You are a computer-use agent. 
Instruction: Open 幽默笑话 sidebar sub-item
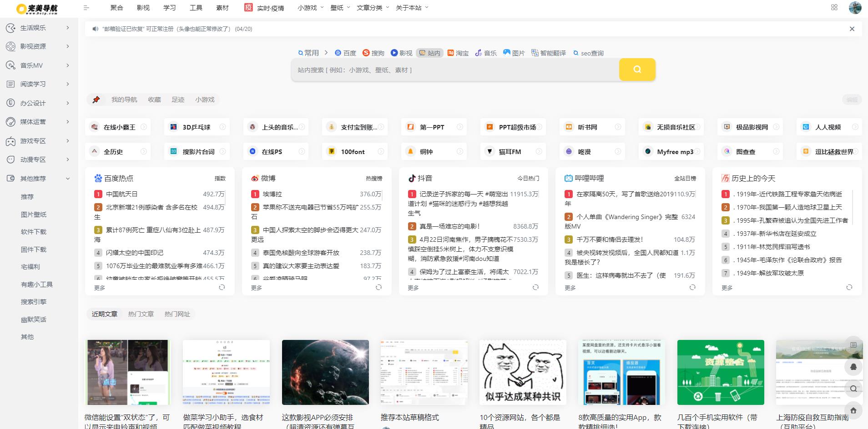coord(34,319)
